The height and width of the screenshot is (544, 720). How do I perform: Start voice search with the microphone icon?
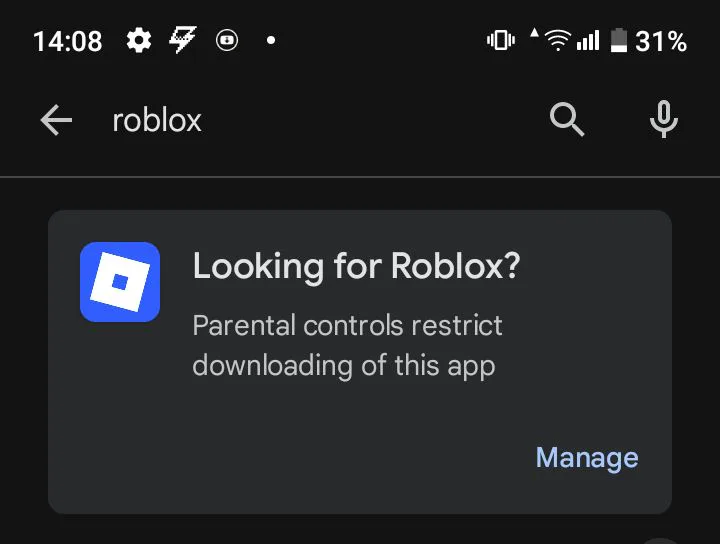click(x=664, y=119)
